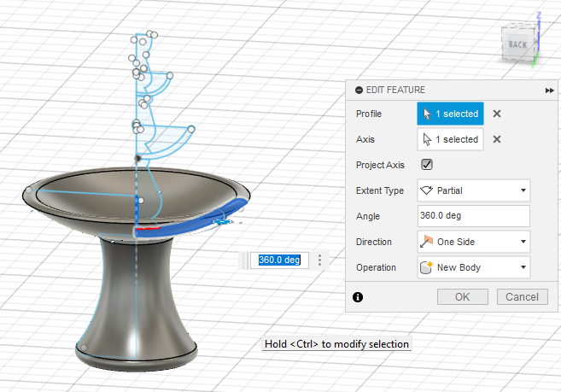Viewport: 561px width, 392px height.
Task: Click the New Body operation icon
Action: (426, 267)
